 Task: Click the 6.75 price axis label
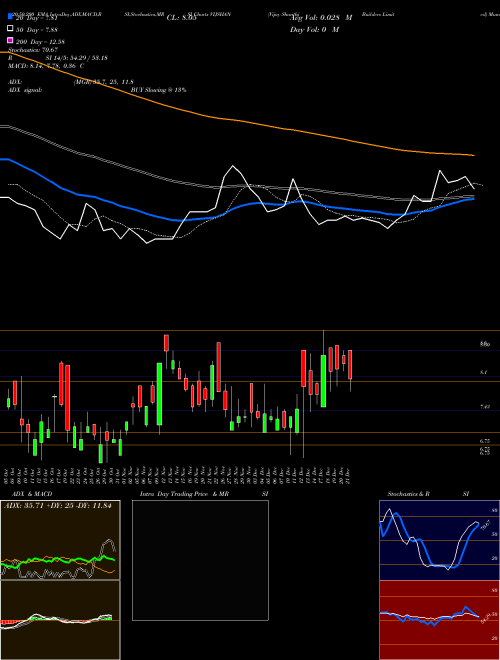[485, 441]
